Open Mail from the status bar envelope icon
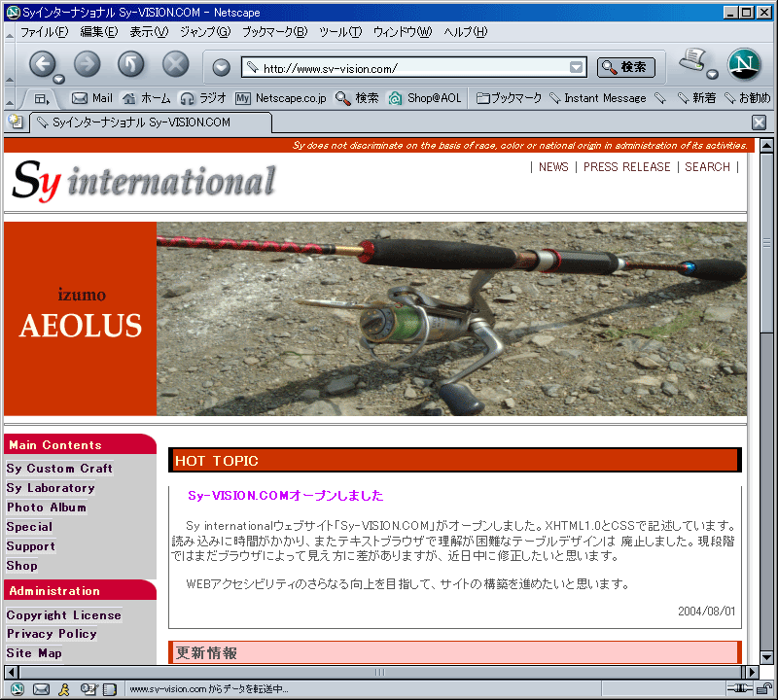Viewport: 778px width, 700px height. click(x=41, y=689)
